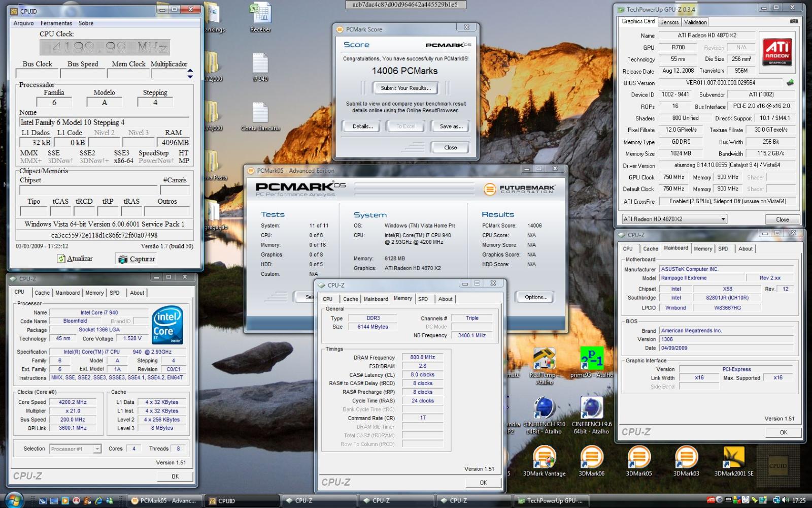Open the 3DMark2001 SE desktop icon

point(734,457)
